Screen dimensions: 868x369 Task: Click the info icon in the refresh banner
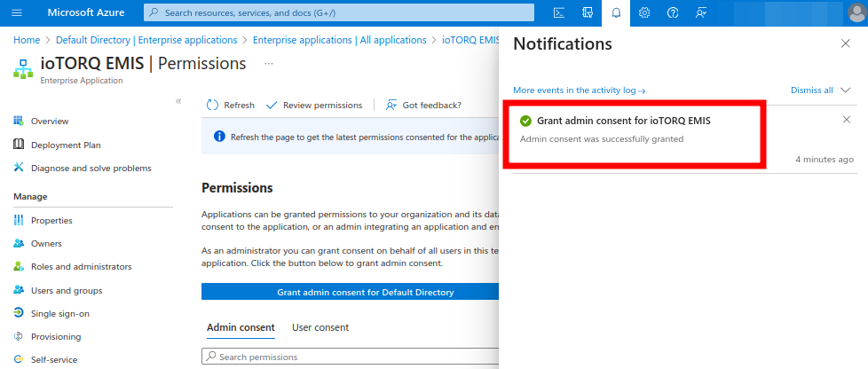tap(220, 136)
